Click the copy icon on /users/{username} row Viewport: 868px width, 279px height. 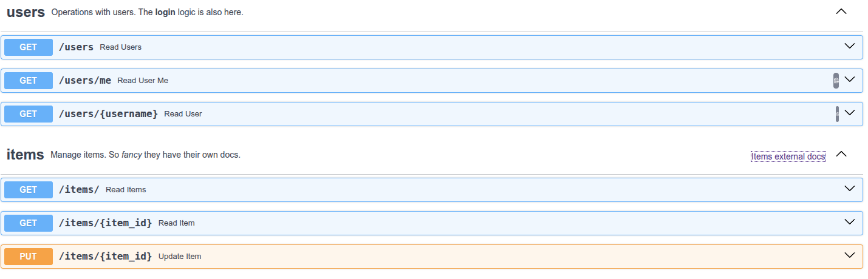[x=837, y=114]
